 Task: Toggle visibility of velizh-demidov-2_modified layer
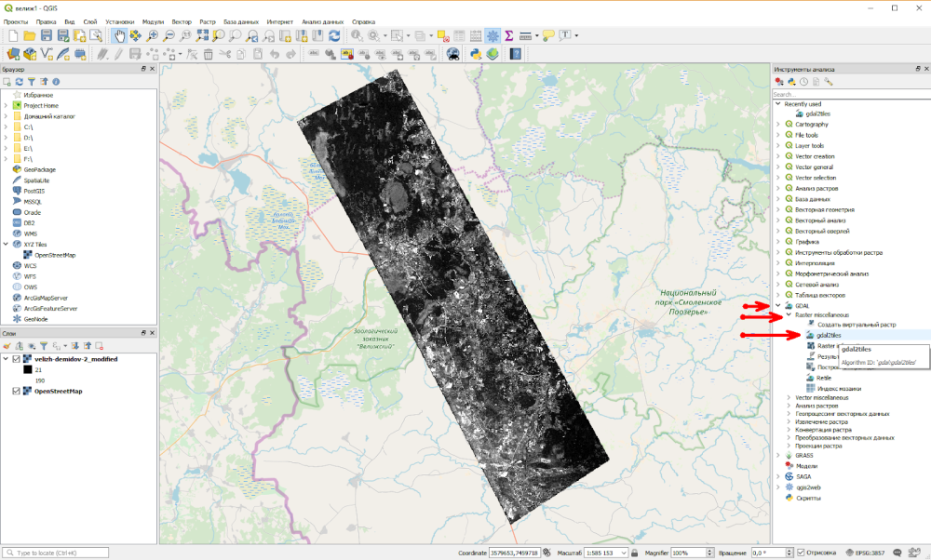17,359
